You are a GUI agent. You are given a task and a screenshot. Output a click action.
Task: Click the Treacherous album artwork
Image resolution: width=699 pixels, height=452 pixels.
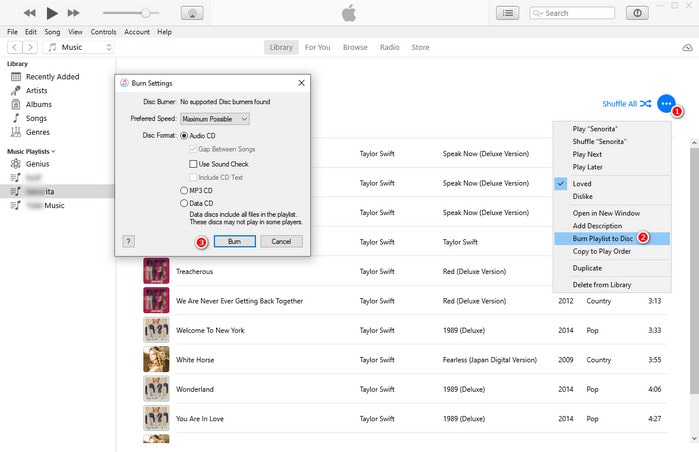156,271
